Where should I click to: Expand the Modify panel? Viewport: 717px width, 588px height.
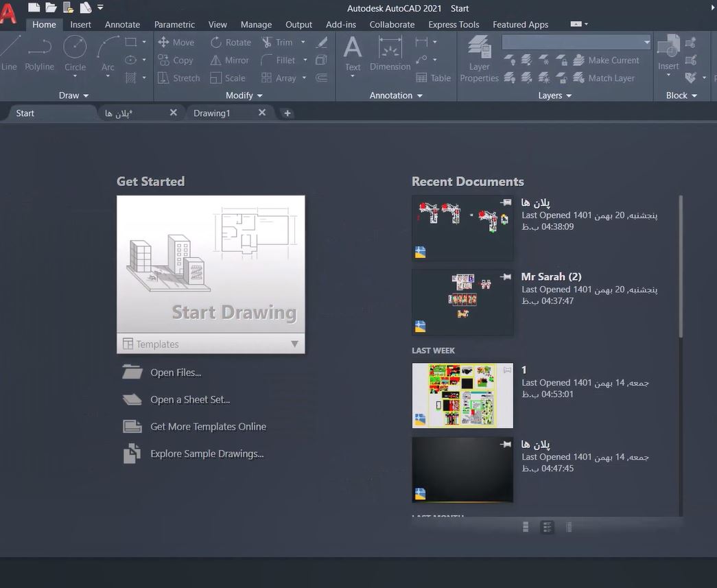click(244, 95)
